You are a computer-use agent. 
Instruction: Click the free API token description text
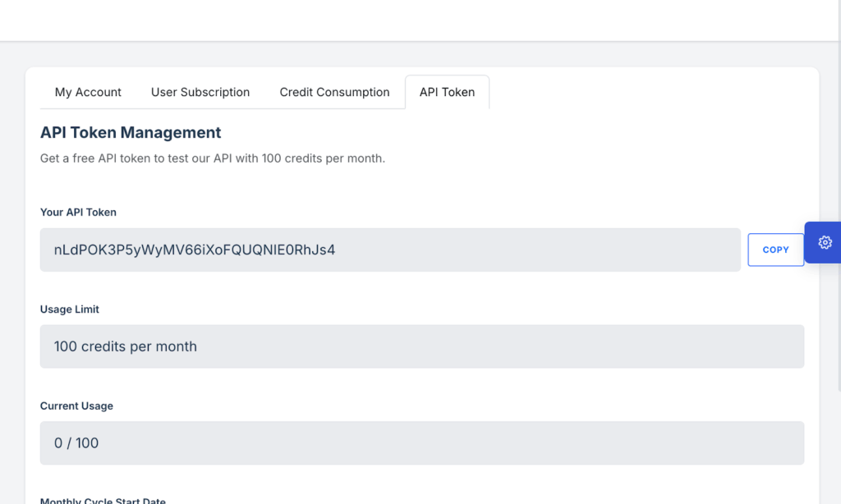(x=212, y=158)
